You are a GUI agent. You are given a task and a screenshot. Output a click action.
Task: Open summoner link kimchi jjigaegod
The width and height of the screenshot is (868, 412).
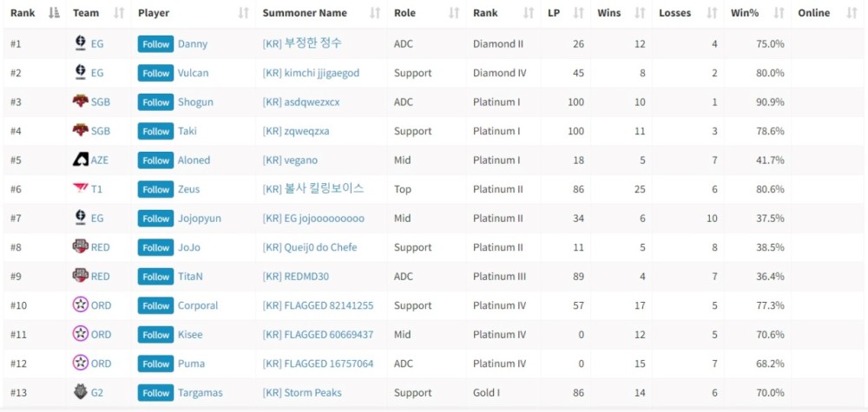click(x=311, y=73)
